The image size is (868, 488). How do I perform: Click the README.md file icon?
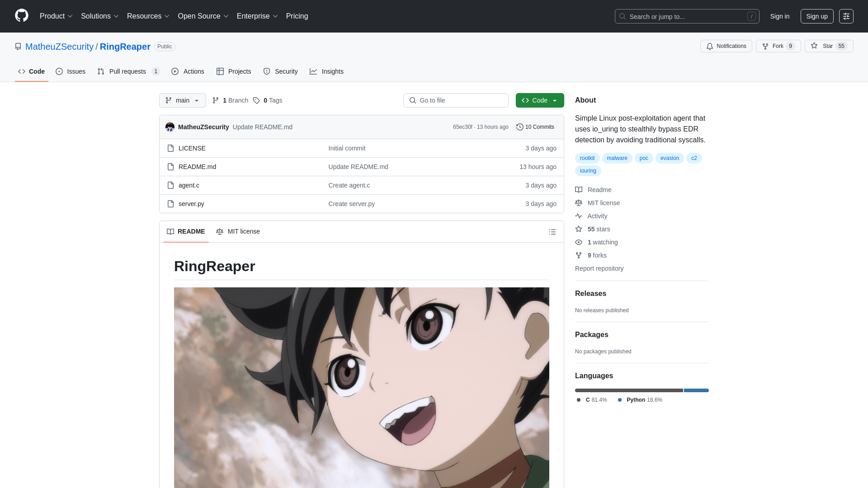pyautogui.click(x=170, y=167)
